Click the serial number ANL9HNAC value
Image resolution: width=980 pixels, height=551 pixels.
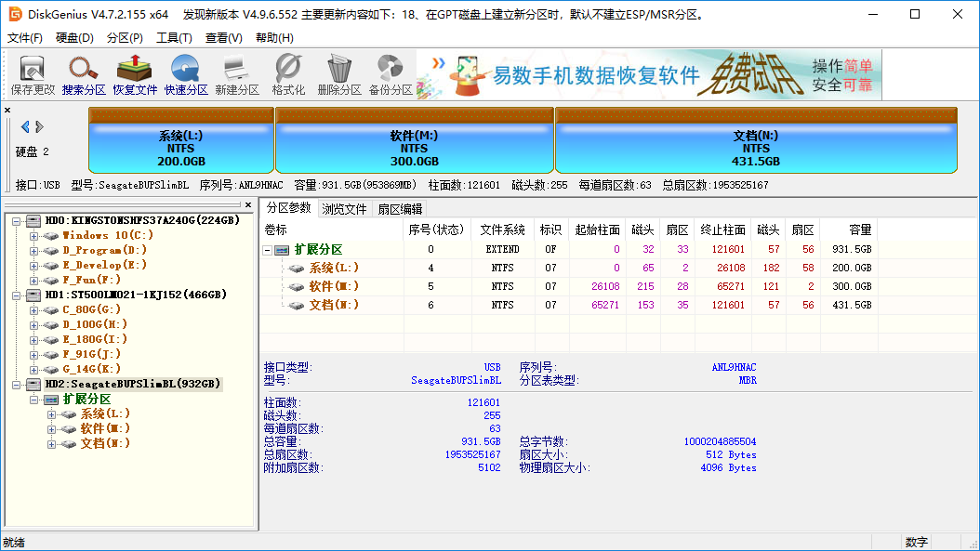734,367
